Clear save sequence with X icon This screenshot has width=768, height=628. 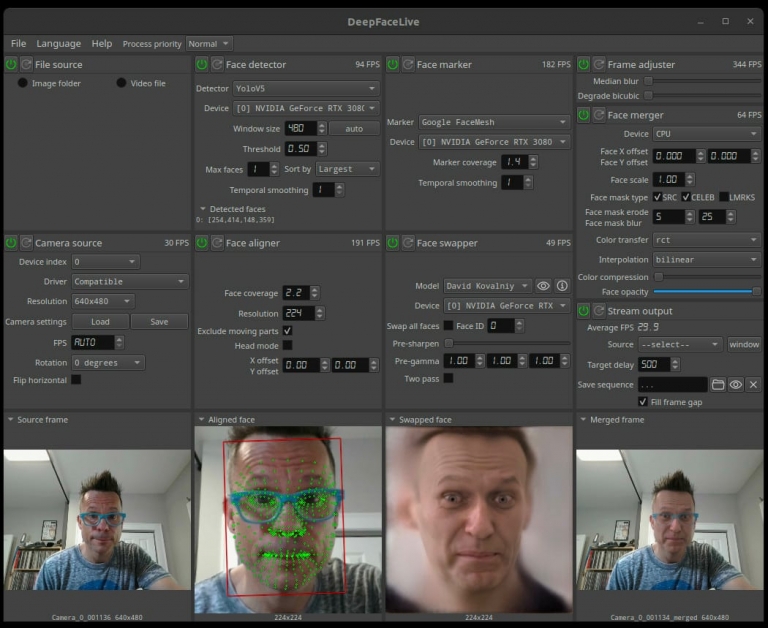(x=753, y=384)
